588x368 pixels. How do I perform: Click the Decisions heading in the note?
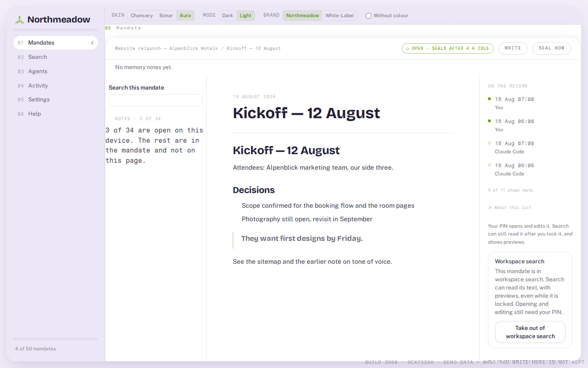[x=254, y=190]
